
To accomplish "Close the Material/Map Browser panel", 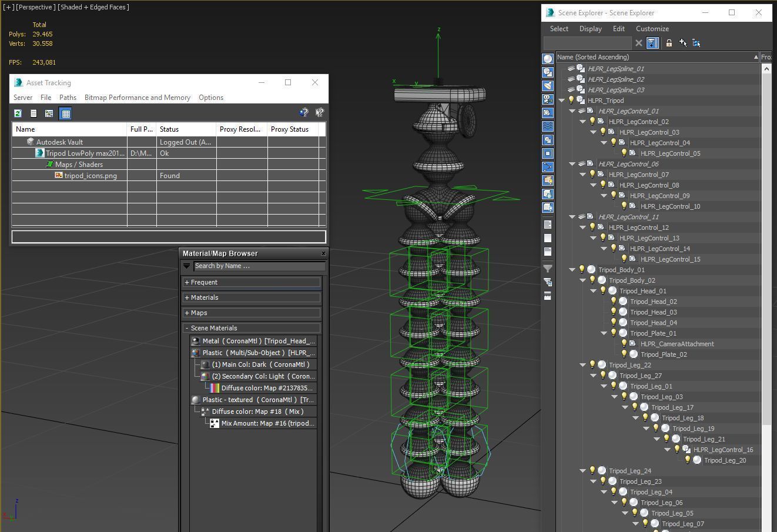I will [323, 253].
